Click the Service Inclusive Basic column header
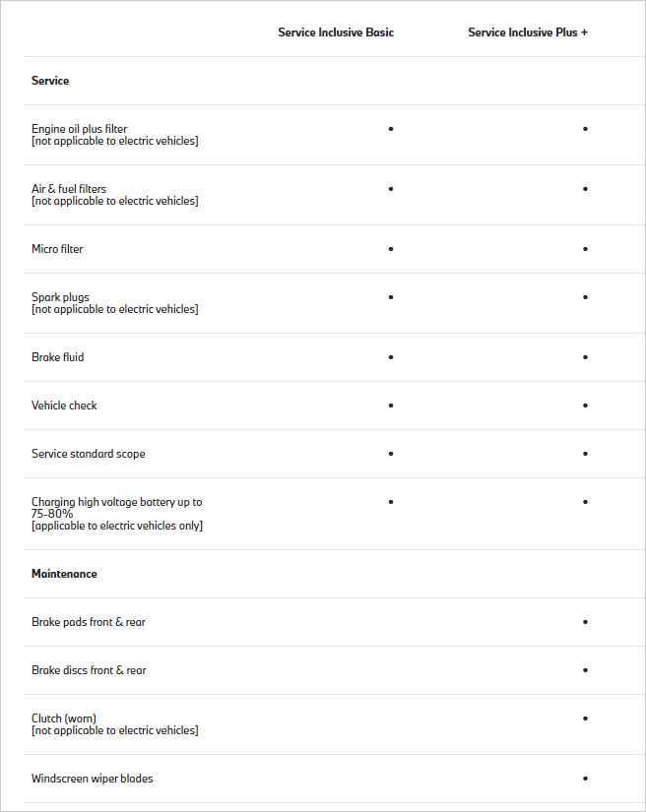This screenshot has height=812, width=646. coord(336,32)
